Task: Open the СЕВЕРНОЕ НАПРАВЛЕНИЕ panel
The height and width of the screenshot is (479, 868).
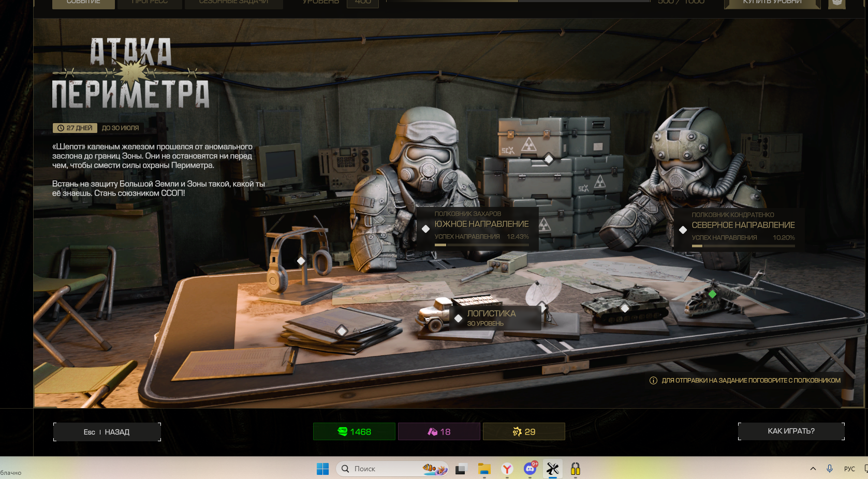Action: click(739, 230)
